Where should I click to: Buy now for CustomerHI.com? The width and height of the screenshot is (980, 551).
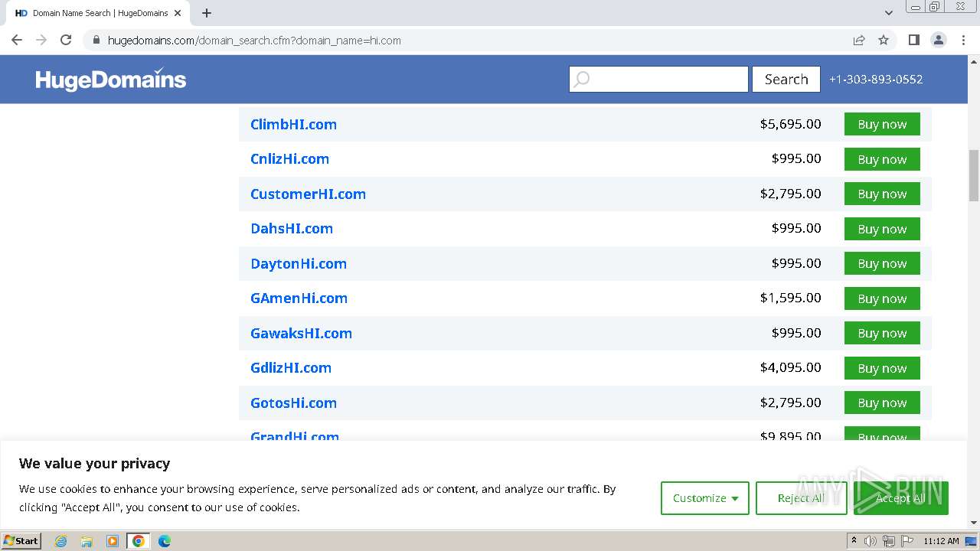coord(882,194)
